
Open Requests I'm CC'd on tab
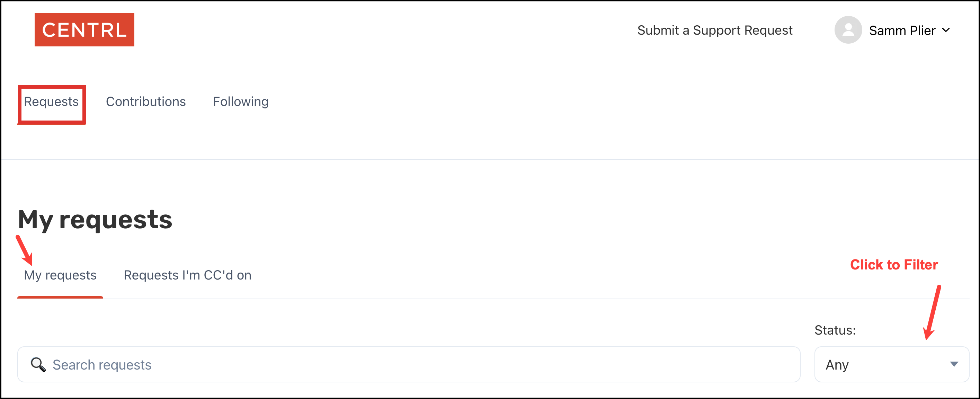pos(188,275)
